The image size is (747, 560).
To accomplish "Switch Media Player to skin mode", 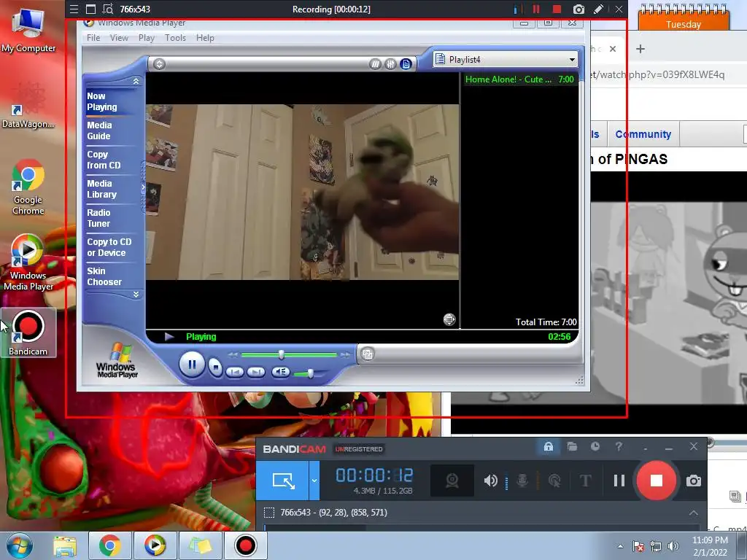I will (x=368, y=354).
